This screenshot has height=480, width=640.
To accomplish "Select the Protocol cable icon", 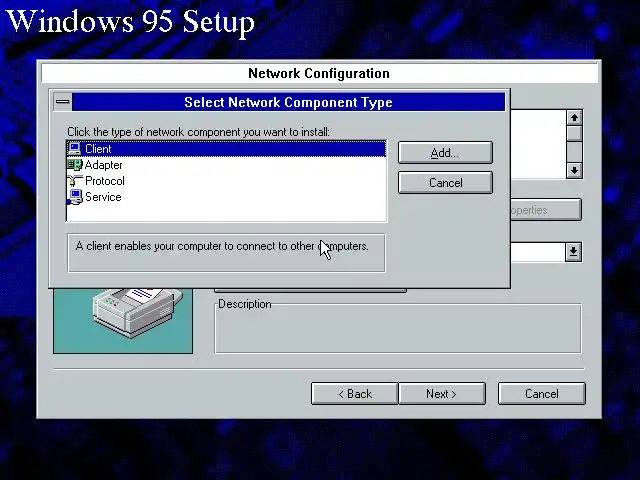I will tap(74, 181).
